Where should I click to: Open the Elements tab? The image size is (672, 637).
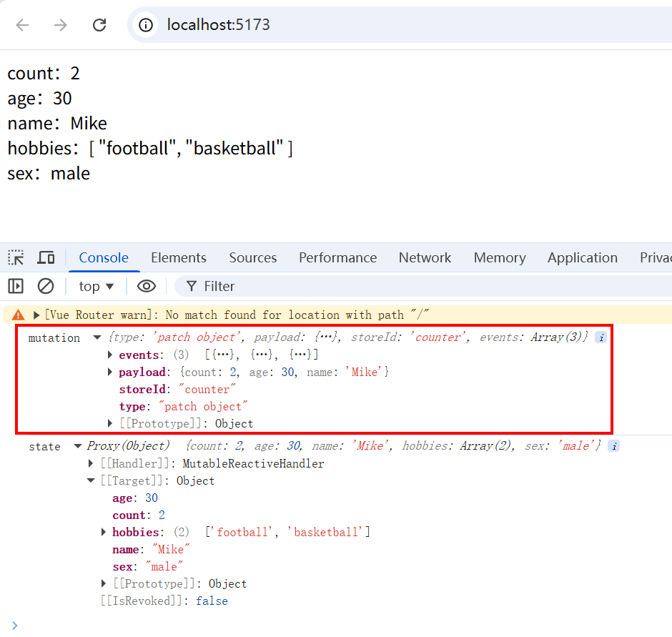178,257
